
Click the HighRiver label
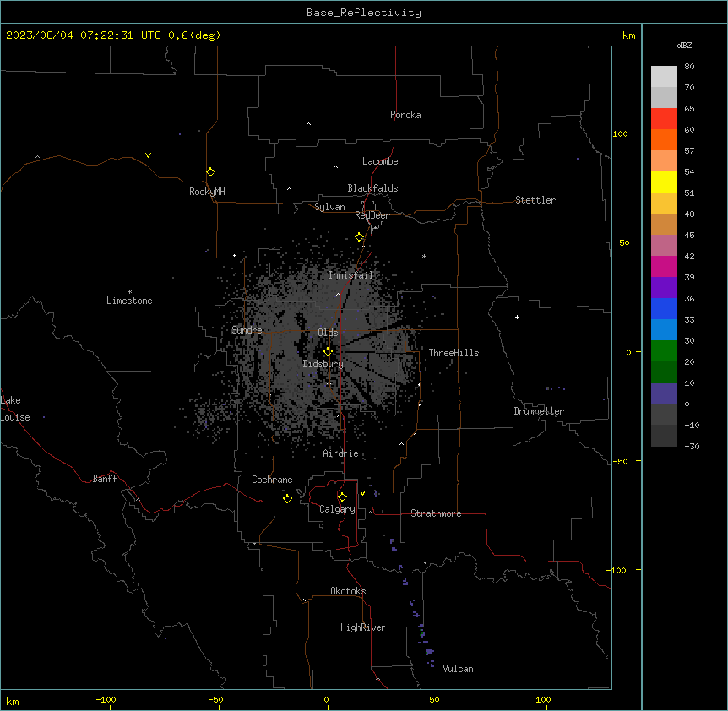pyautogui.click(x=363, y=627)
